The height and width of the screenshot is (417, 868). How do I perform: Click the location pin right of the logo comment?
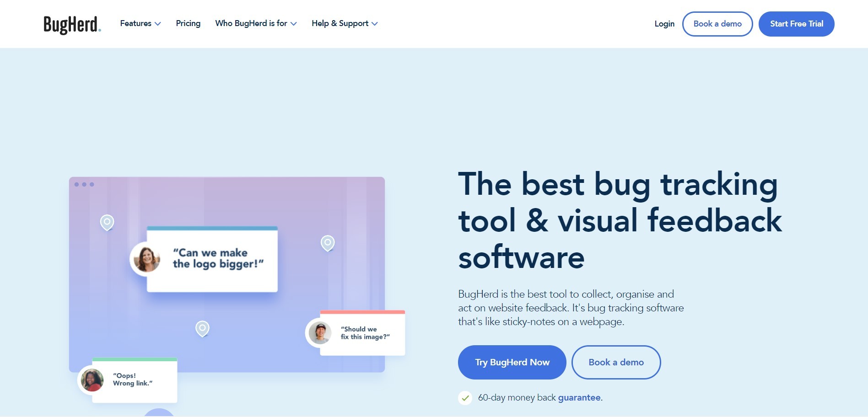(328, 243)
